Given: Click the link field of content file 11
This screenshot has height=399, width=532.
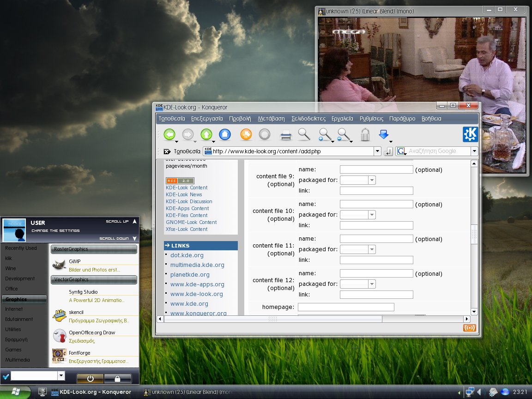Looking at the screenshot, I should coord(376,260).
